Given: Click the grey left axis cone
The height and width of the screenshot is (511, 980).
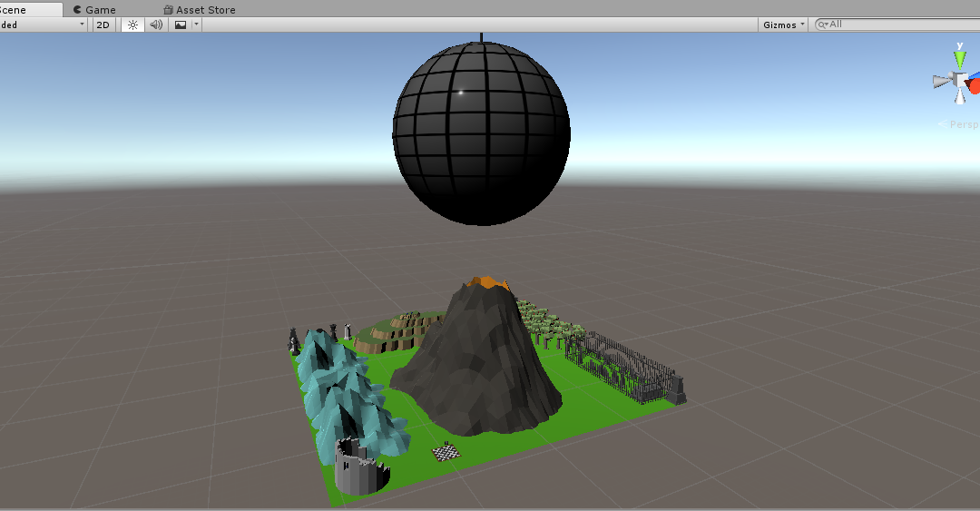Looking at the screenshot, I should pos(941,81).
